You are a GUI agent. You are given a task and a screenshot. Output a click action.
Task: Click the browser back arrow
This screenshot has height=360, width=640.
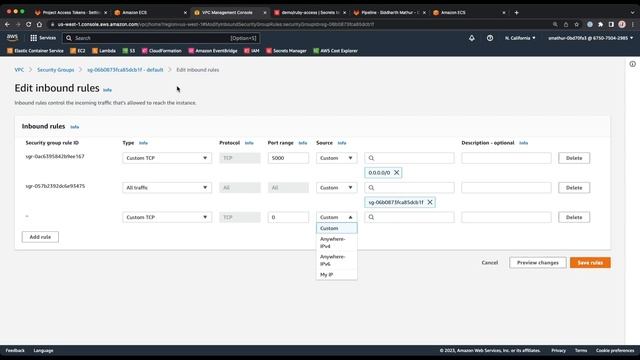click(x=7, y=24)
